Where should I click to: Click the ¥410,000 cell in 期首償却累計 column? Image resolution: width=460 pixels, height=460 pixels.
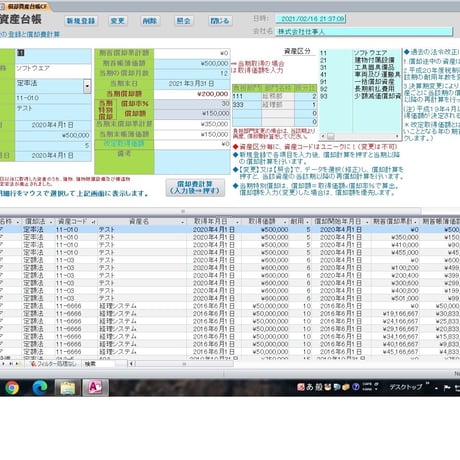(x=396, y=245)
